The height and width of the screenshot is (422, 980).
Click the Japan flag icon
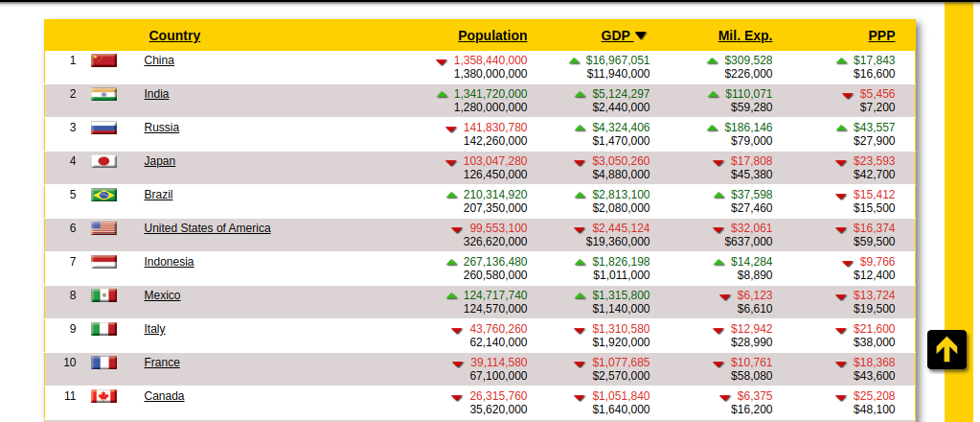tap(103, 161)
